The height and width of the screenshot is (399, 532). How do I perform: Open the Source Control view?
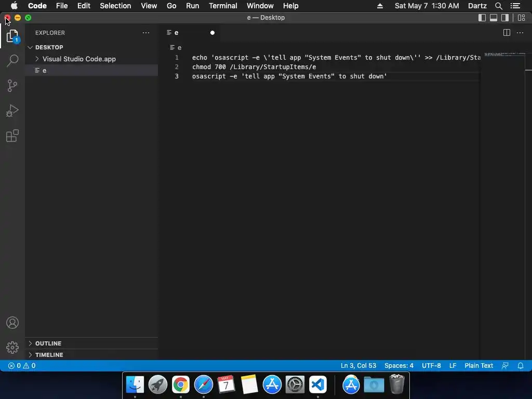[12, 86]
